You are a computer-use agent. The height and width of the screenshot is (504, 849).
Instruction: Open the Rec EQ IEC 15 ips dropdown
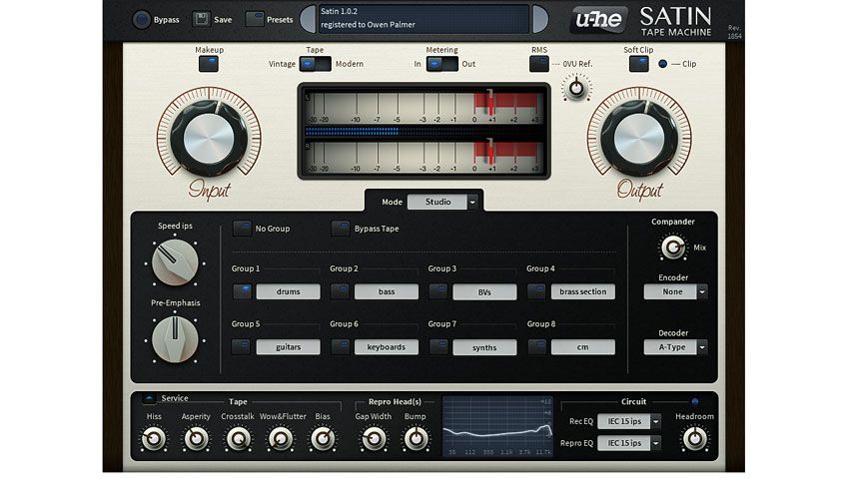[x=629, y=421]
